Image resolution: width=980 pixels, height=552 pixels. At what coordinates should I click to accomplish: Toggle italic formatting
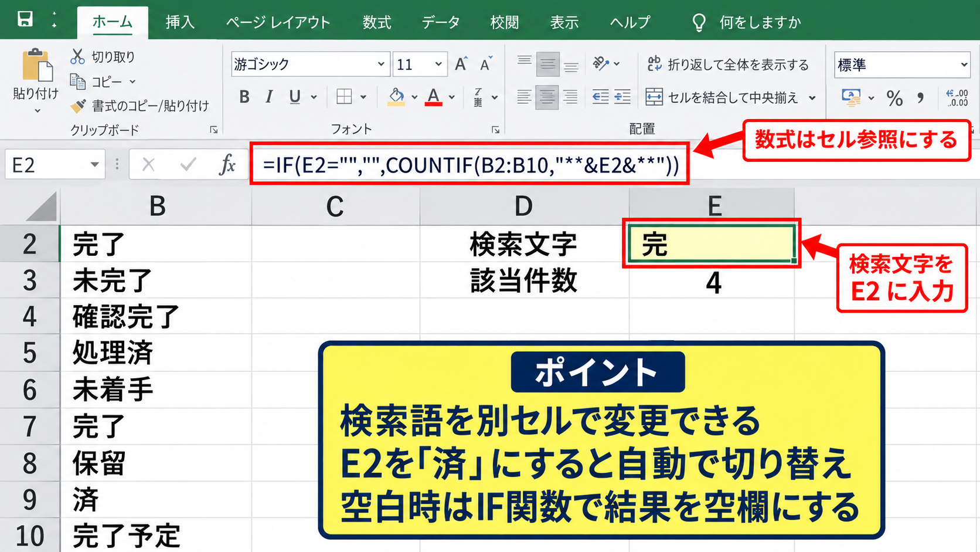coord(269,97)
